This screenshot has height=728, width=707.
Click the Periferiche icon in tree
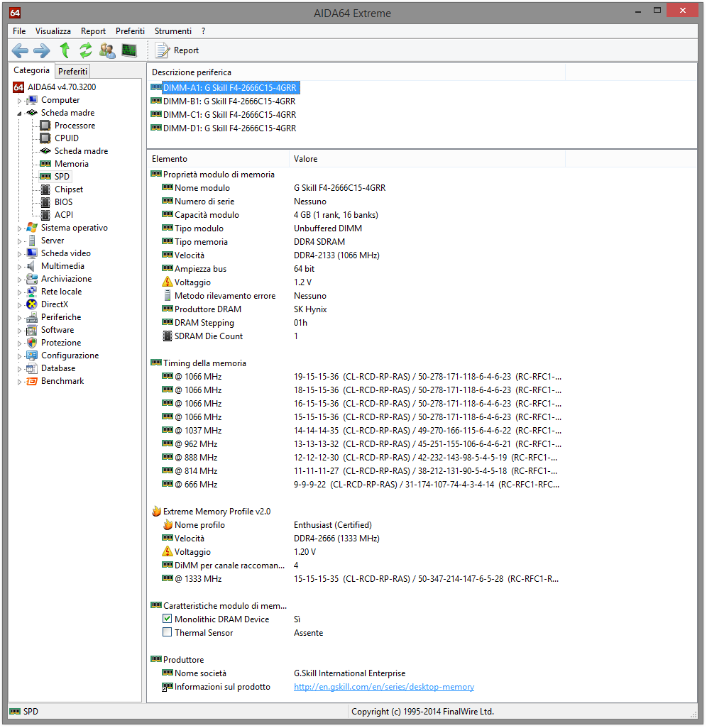(31, 317)
